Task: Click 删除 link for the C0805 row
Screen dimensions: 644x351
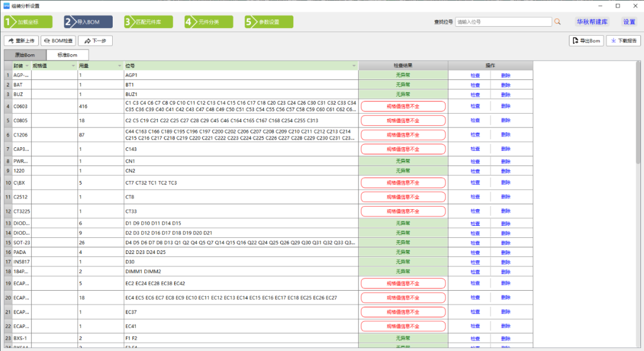Action: [506, 120]
